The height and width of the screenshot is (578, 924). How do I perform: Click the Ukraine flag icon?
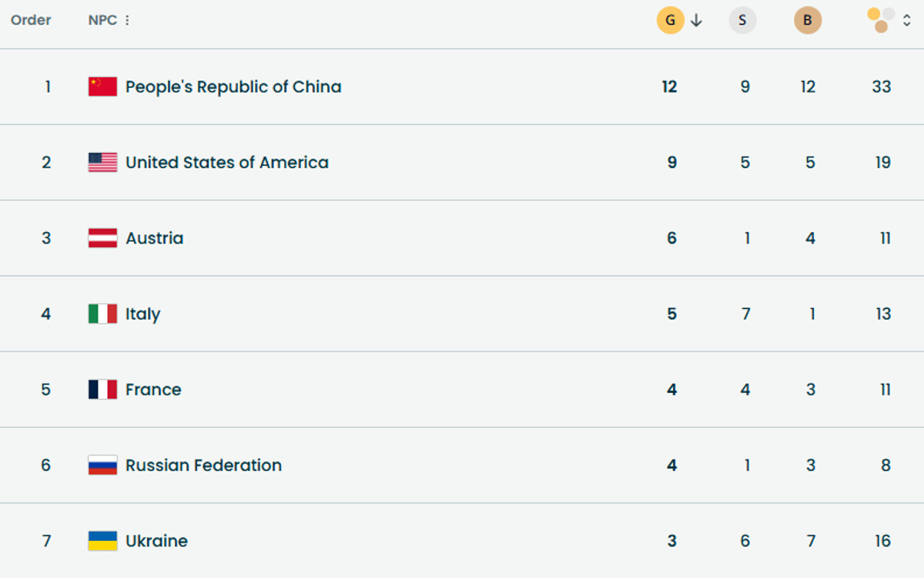tap(102, 541)
